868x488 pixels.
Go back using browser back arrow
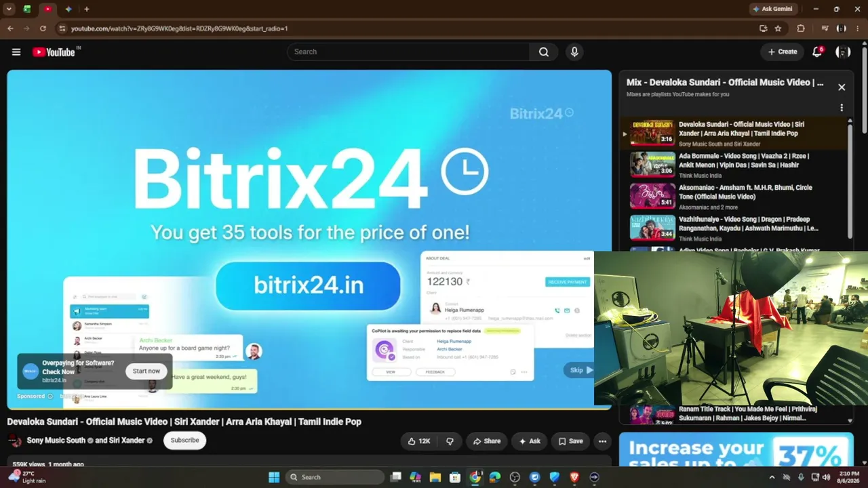[x=10, y=28]
